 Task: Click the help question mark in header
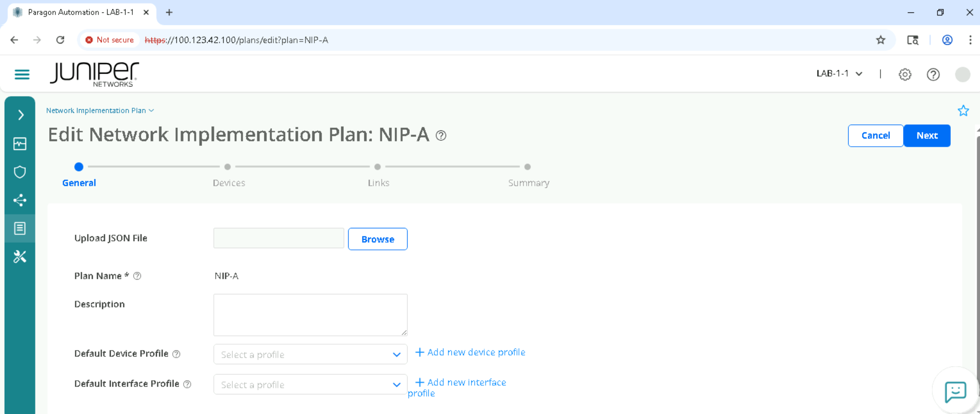pos(933,74)
